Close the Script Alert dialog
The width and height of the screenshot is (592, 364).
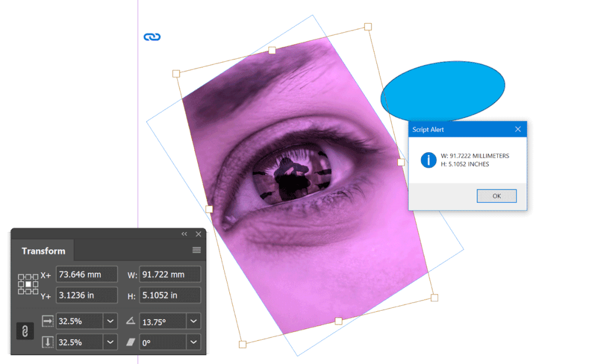518,129
